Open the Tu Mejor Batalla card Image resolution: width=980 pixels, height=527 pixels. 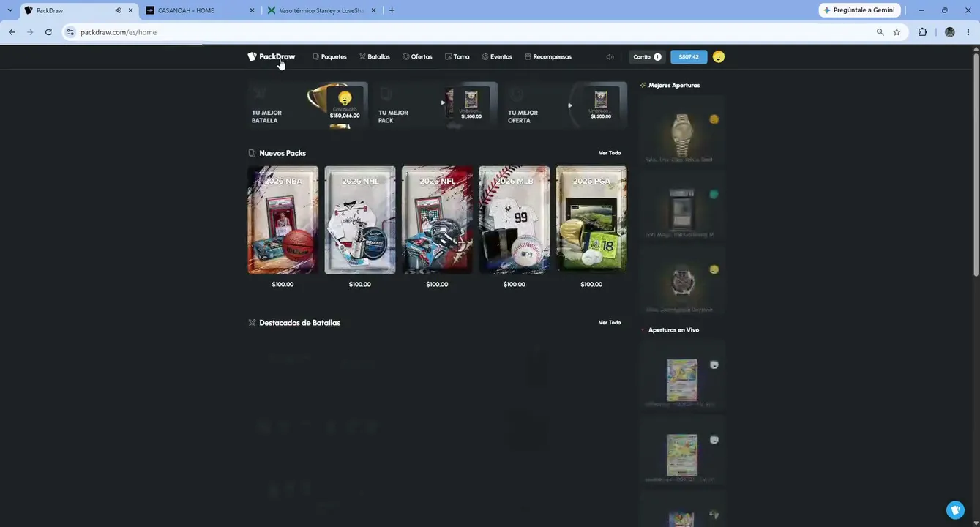pyautogui.click(x=307, y=105)
